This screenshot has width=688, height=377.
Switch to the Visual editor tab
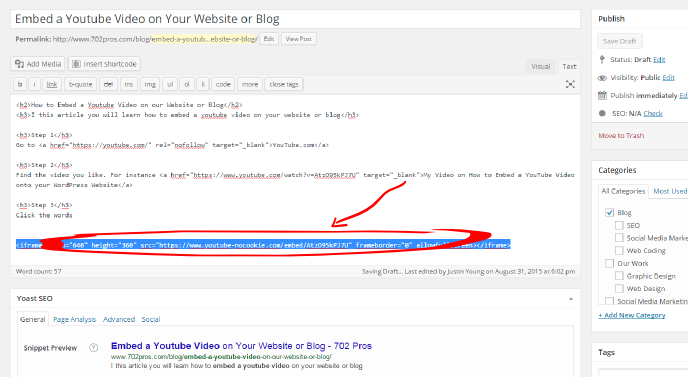(541, 66)
